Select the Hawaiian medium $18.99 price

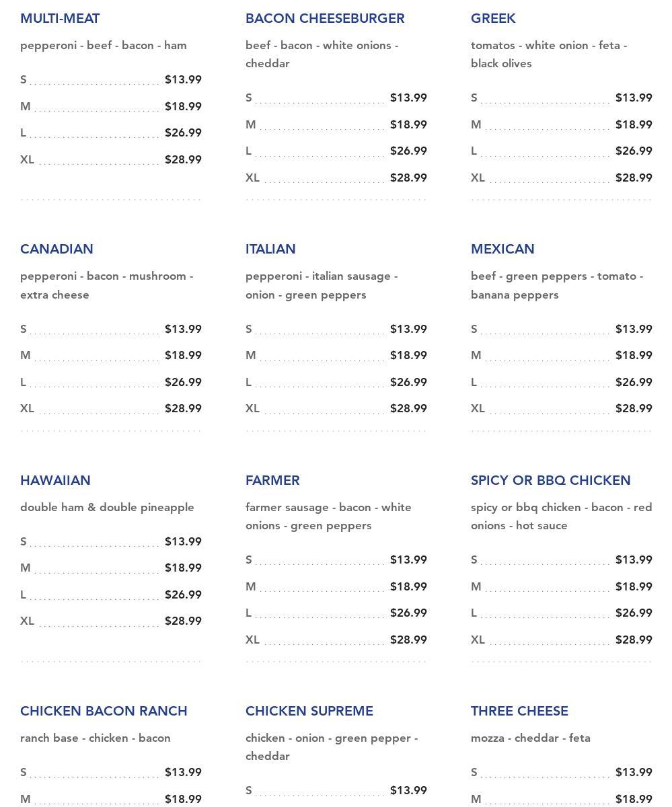(183, 568)
